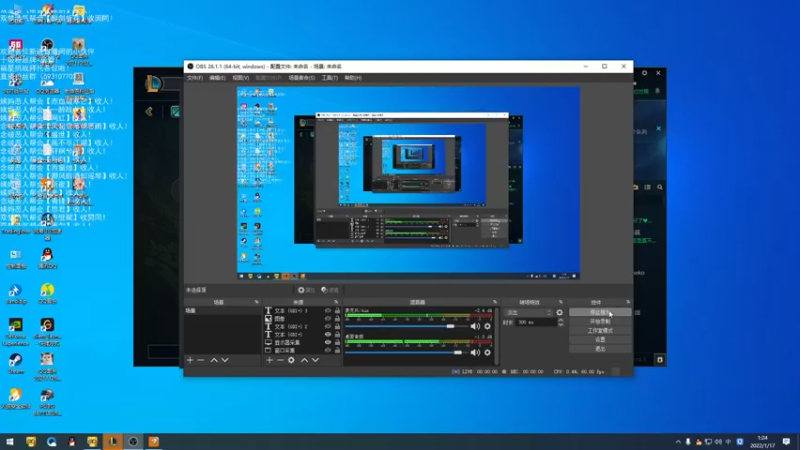Image resolution: width=800 pixels, height=450 pixels.
Task: Open the Windows Start menu
Action: click(10, 441)
